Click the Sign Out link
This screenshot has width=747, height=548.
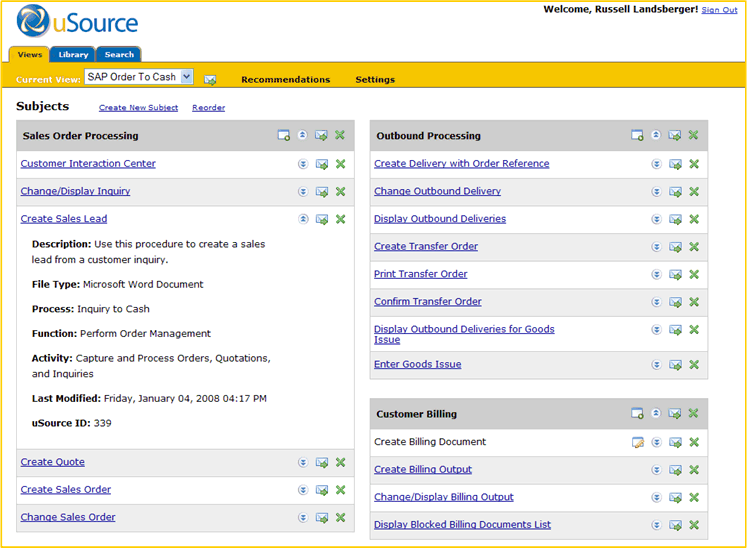tap(719, 10)
